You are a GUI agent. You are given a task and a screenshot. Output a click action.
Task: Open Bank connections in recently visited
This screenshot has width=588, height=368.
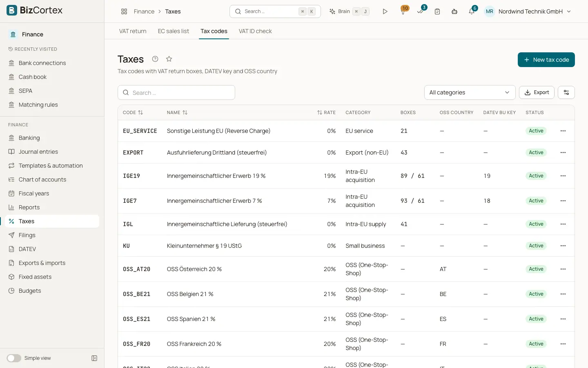(x=52, y=63)
